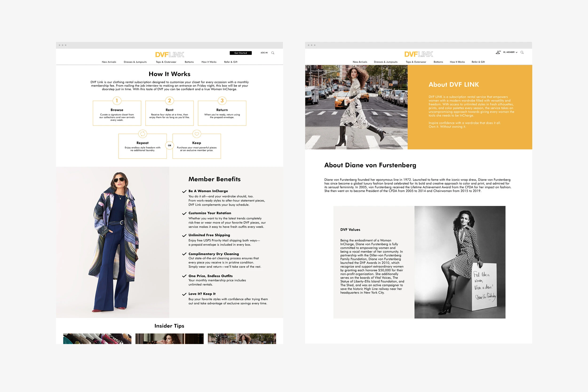588x392 pixels.
Task: Expand the HI, MEMBER account dropdown
Action: pos(510,52)
